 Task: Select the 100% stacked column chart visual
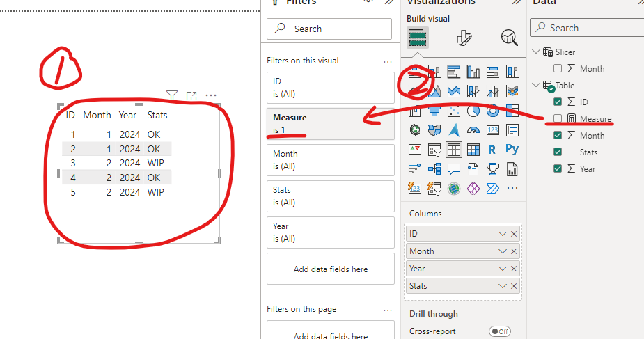tap(512, 72)
